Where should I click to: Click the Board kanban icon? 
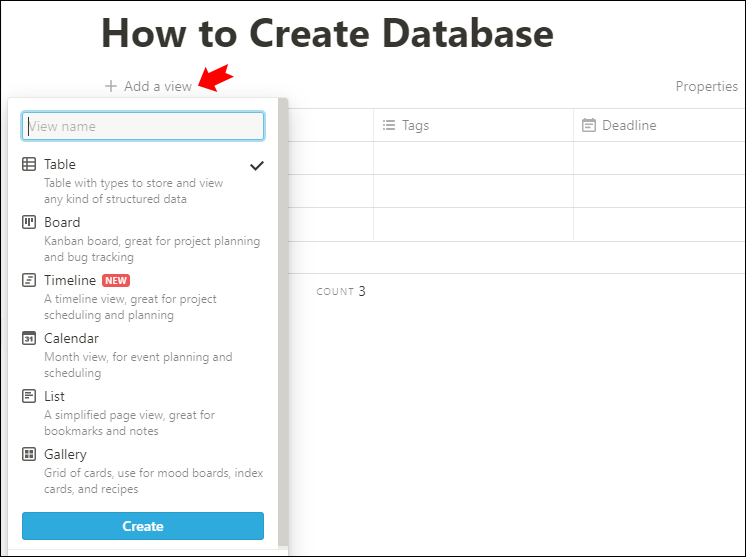(29, 222)
